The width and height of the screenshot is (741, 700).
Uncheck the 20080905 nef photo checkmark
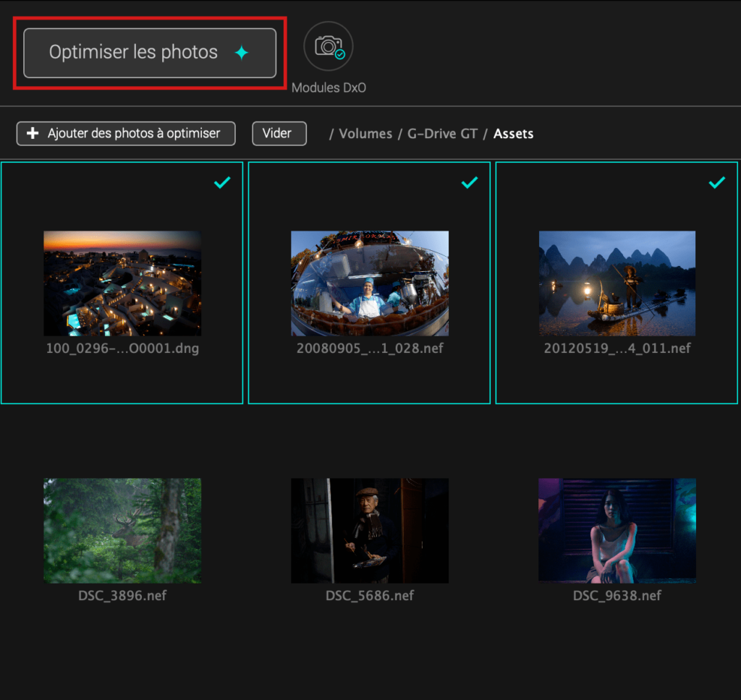click(x=470, y=182)
